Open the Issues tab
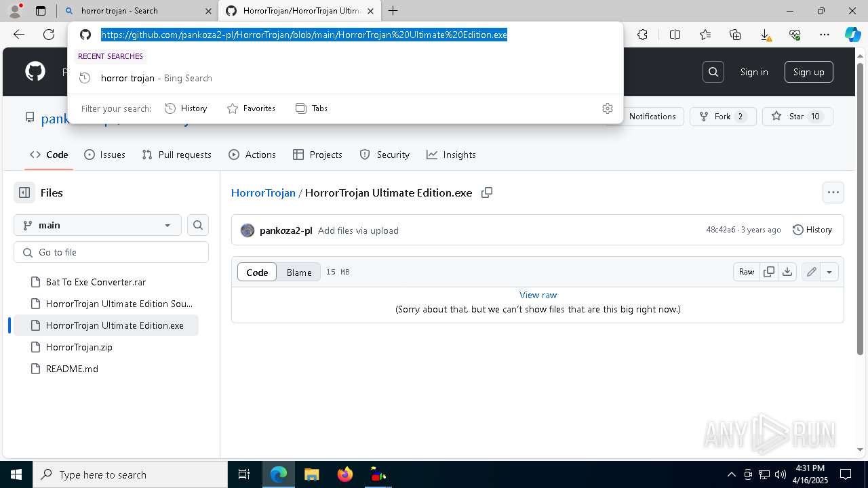The image size is (868, 488). (x=104, y=155)
